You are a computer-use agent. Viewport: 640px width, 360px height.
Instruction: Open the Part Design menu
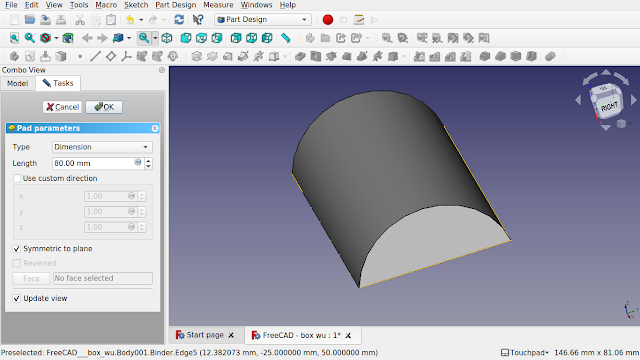click(x=176, y=5)
